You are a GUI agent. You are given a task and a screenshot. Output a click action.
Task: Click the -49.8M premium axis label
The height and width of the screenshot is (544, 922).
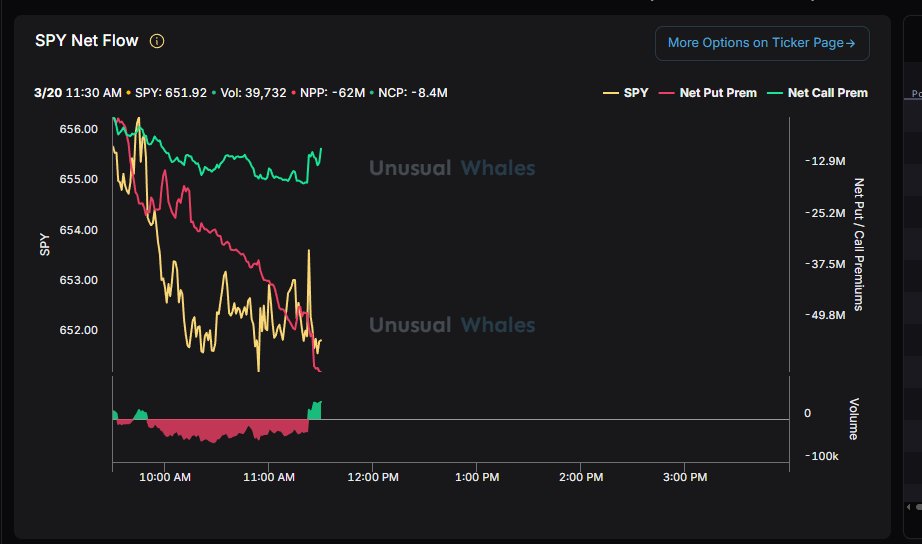(x=825, y=315)
